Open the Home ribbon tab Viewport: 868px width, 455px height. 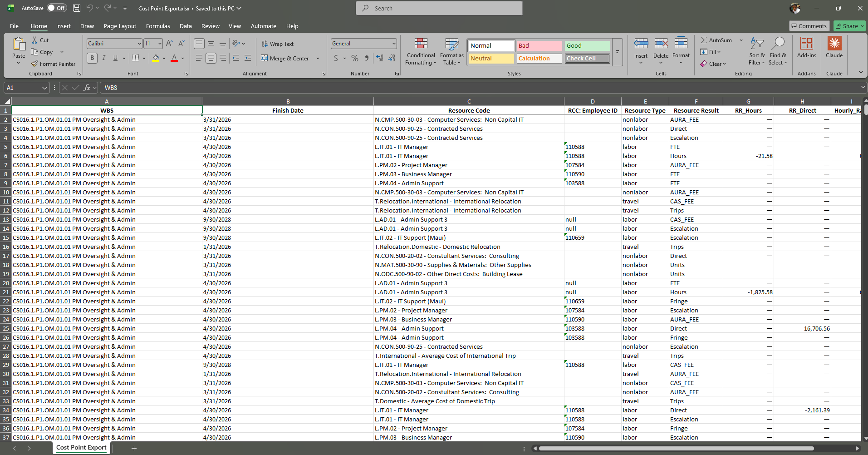tap(39, 26)
